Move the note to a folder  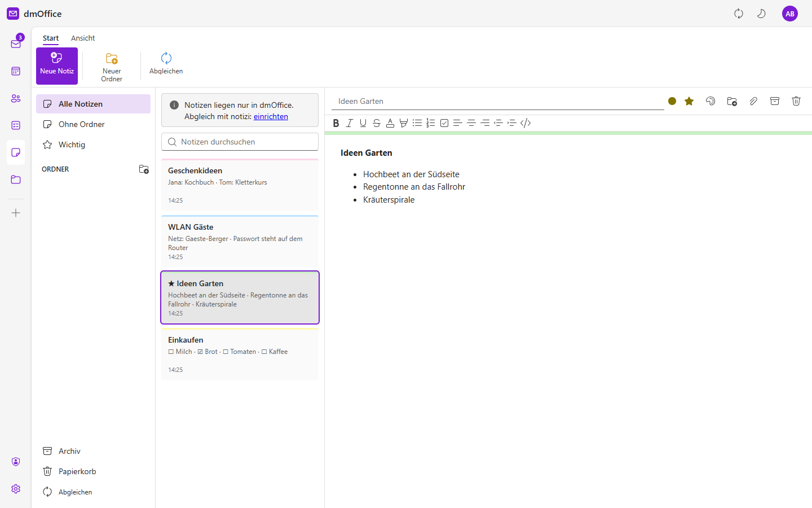732,101
